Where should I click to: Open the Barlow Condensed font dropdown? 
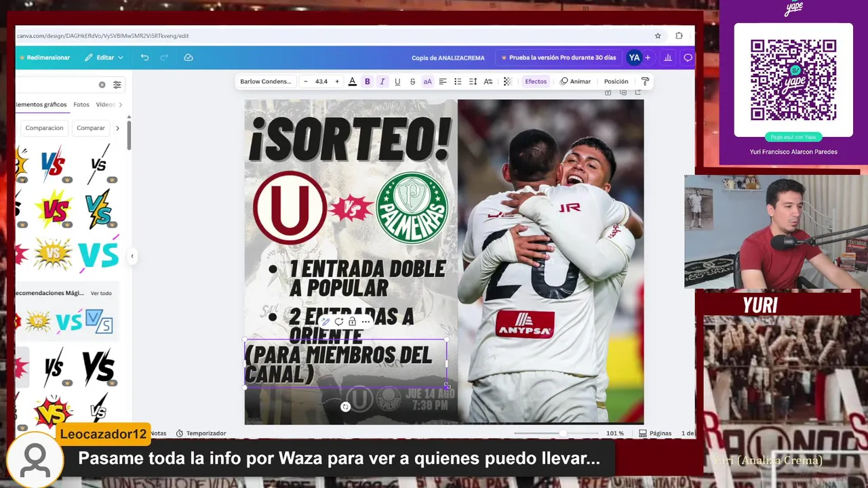click(x=265, y=81)
